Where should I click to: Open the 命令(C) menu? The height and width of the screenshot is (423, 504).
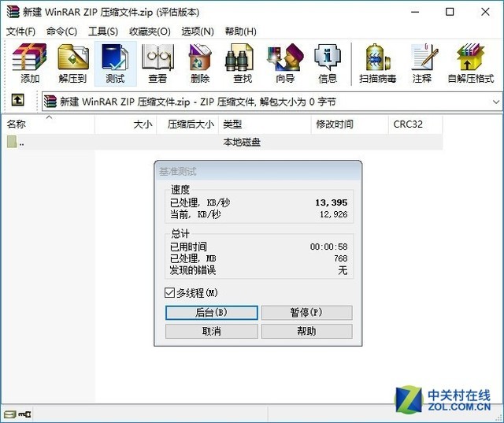pos(61,32)
